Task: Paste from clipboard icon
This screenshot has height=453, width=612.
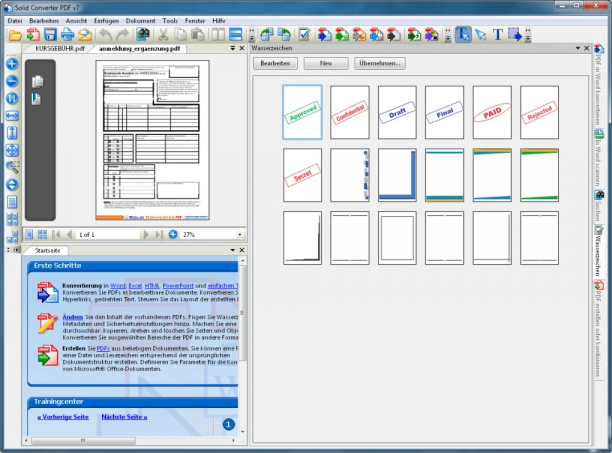Action: (197, 35)
